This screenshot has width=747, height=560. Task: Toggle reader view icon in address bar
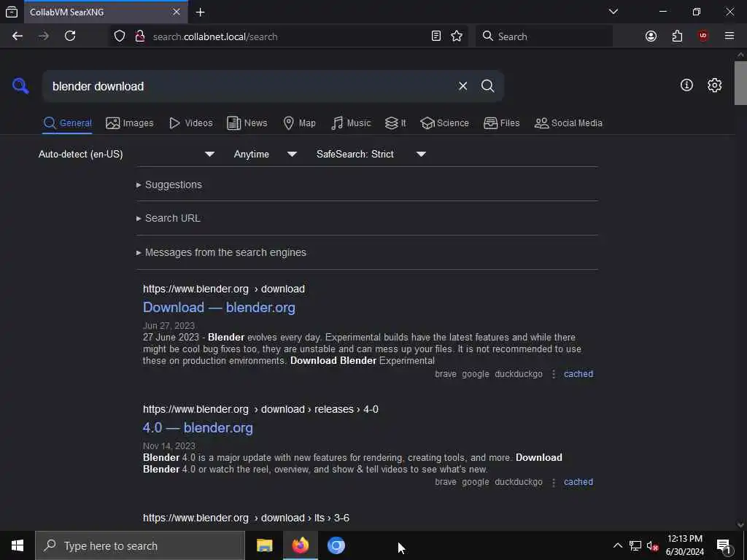point(436,36)
